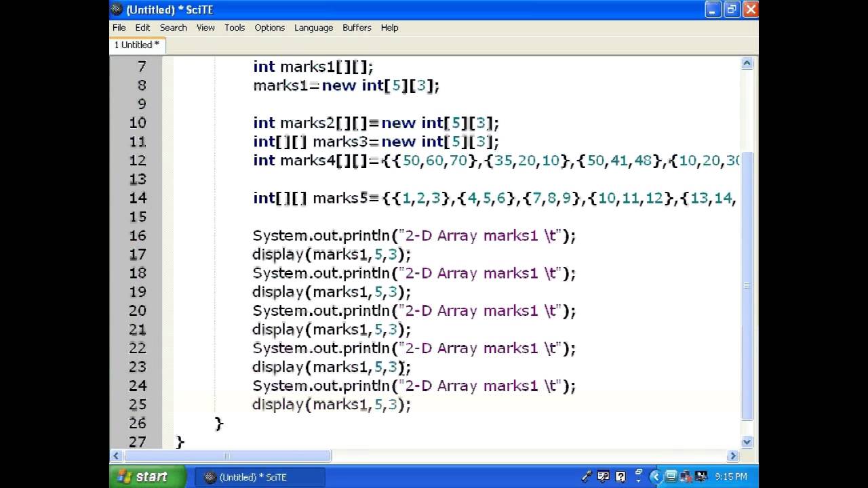Open the Help menu
The height and width of the screenshot is (488, 868).
tap(389, 28)
